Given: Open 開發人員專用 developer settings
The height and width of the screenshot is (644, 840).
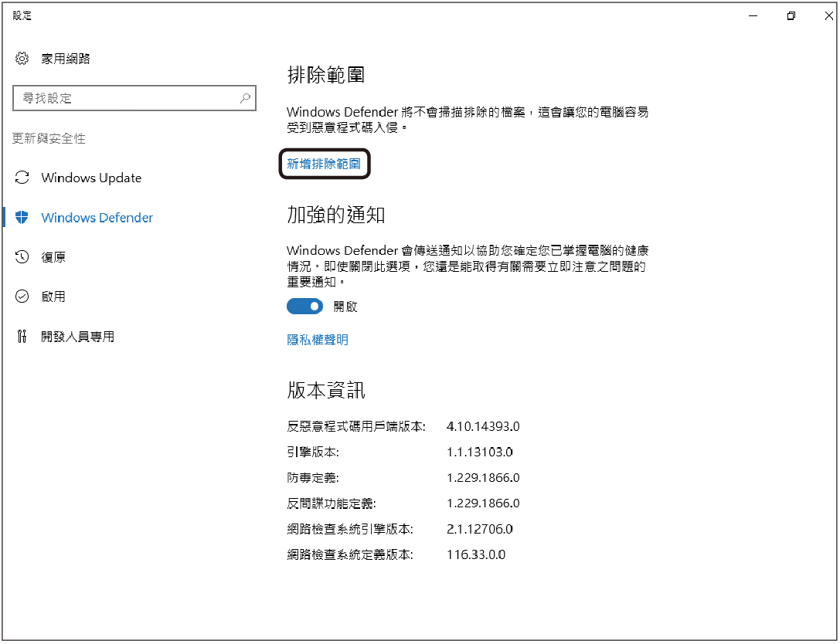Looking at the screenshot, I should (x=78, y=336).
